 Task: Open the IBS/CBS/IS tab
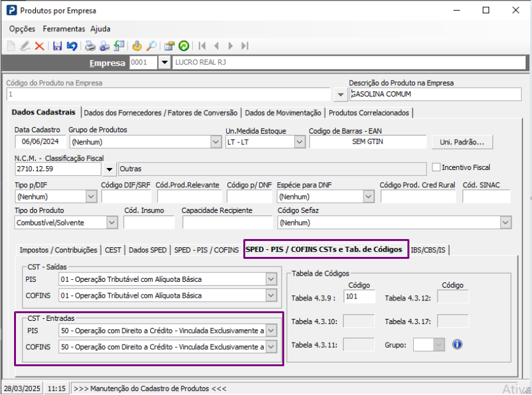(428, 250)
